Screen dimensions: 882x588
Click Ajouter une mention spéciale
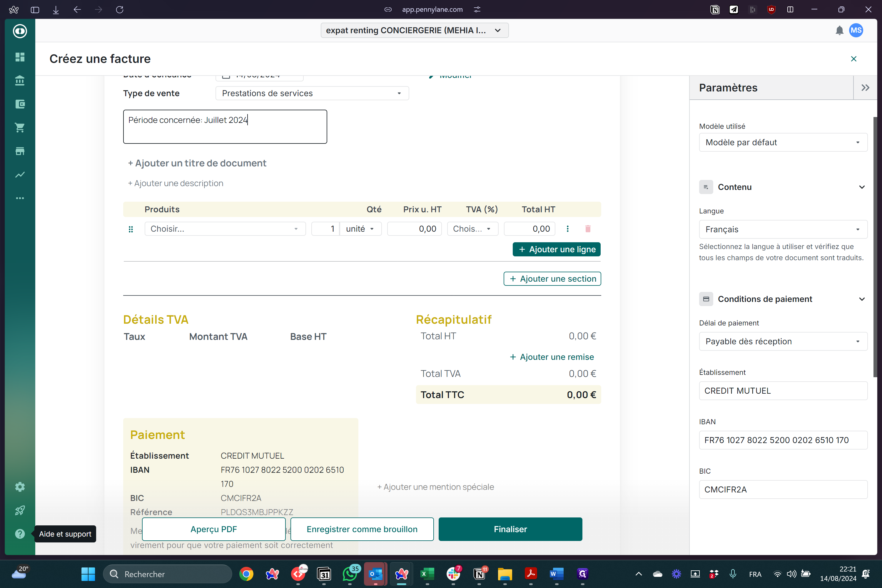tap(435, 487)
